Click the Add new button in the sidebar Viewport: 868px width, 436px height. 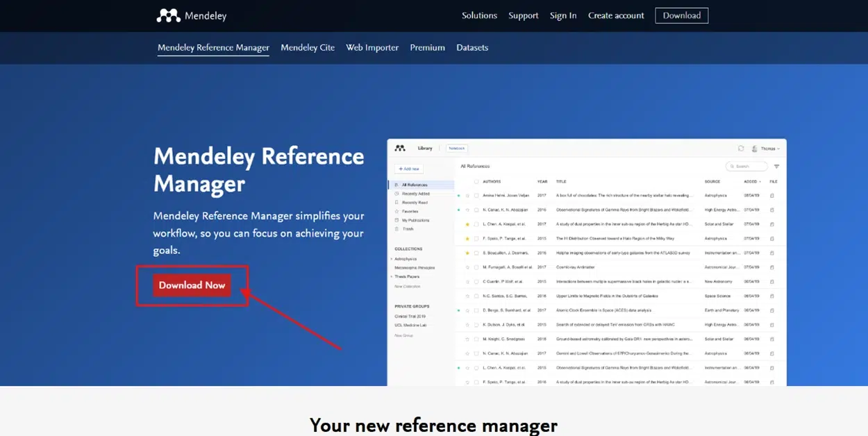coord(409,169)
